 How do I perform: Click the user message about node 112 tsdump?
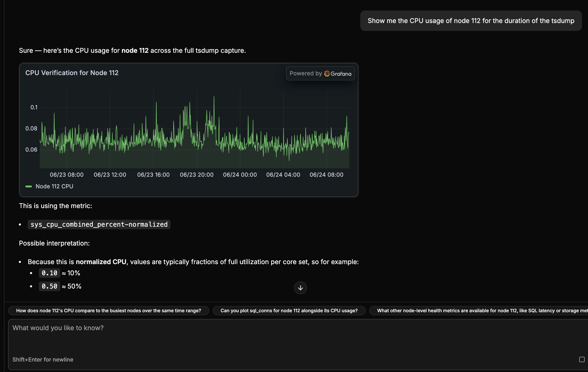click(x=471, y=21)
